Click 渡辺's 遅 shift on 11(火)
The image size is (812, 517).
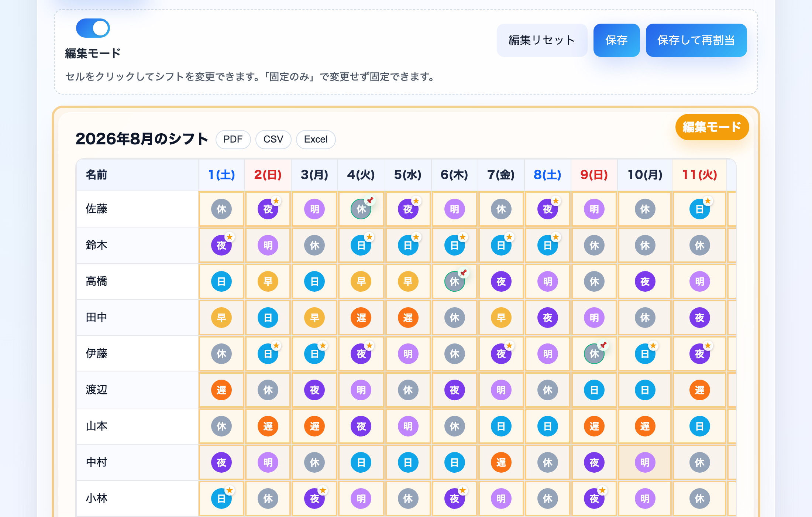point(700,390)
